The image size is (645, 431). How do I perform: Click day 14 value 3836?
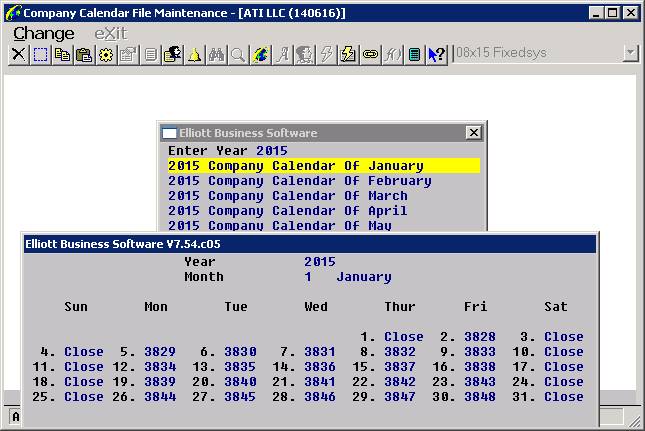click(x=320, y=367)
